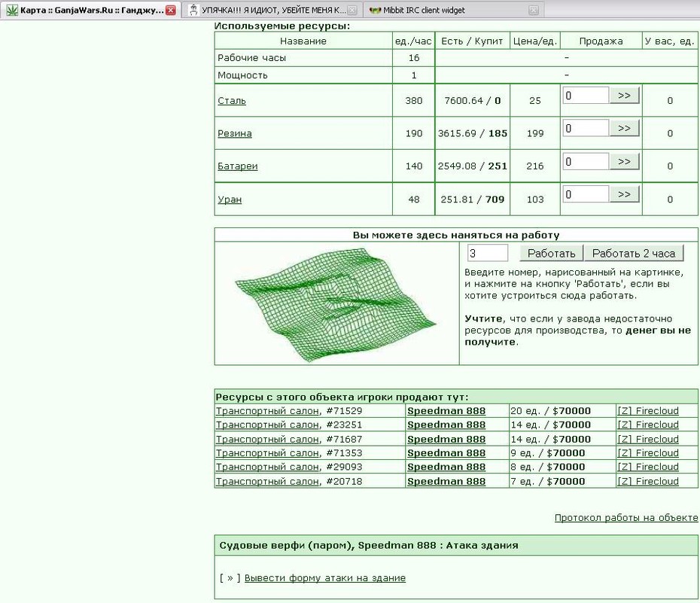Viewport: 700px width, 603px height.
Task: Open Speedman 888 profile in #71529 row
Action: (x=446, y=411)
